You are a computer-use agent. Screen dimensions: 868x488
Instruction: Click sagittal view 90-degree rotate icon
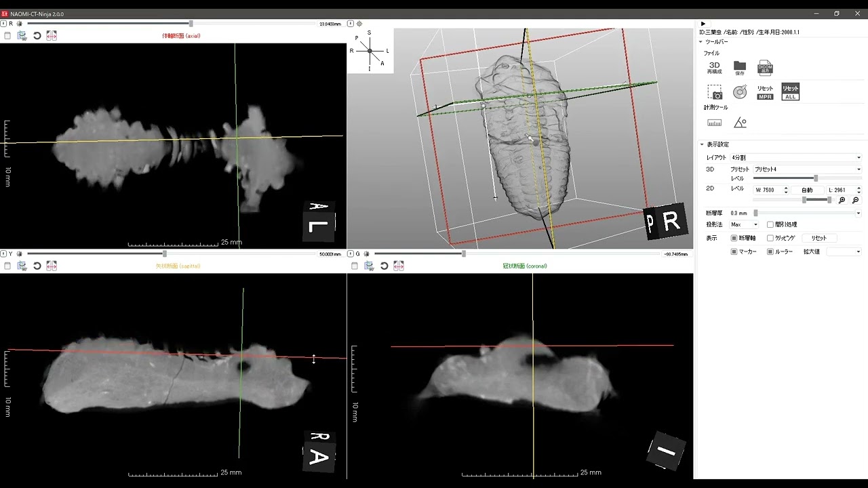[22, 266]
